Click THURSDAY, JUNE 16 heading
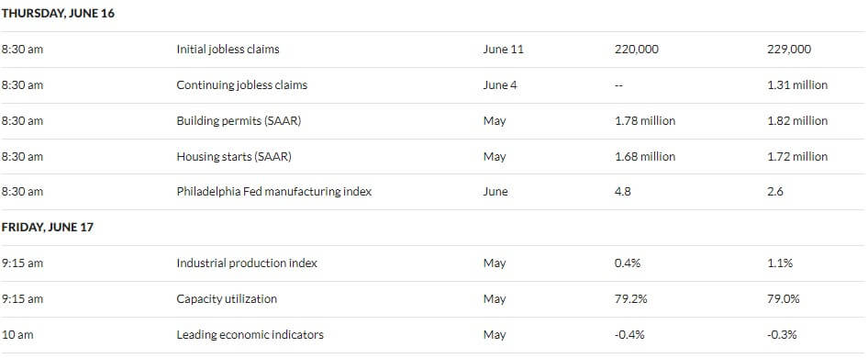Screen dimensions: 868x358 click(58, 15)
